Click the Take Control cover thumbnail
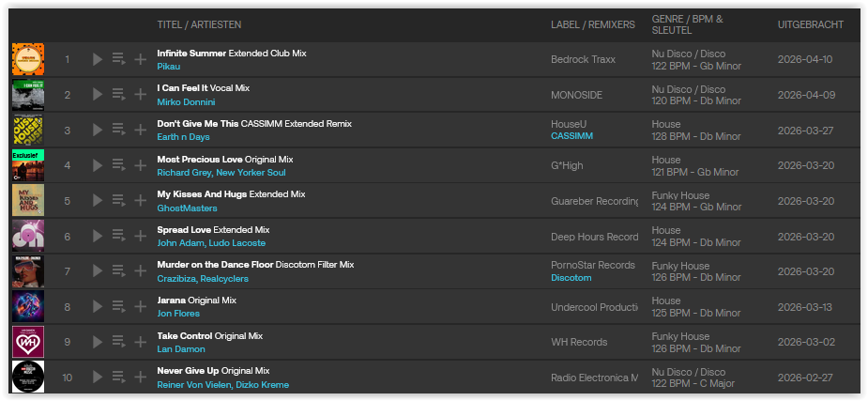Image resolution: width=868 pixels, height=401 pixels. tap(27, 342)
